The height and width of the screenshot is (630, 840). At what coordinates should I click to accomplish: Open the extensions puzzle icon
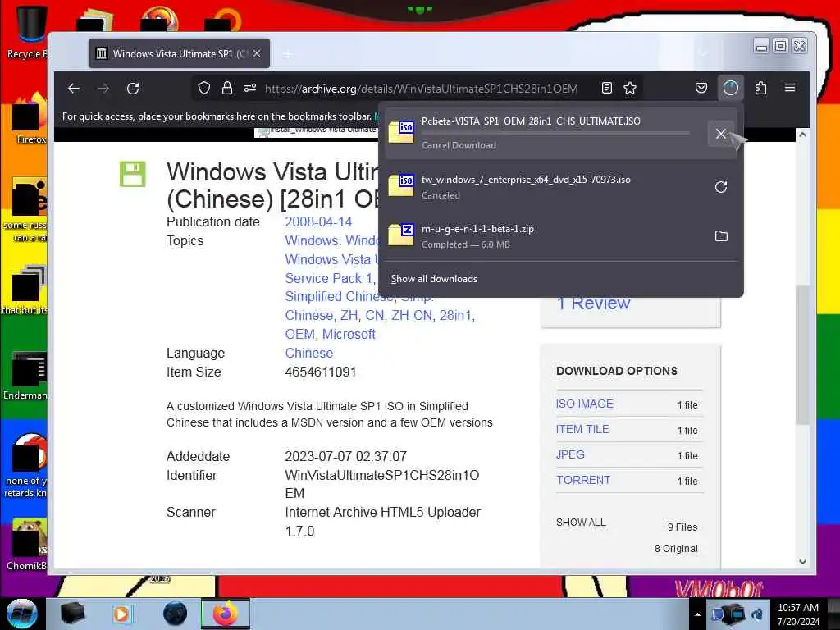pyautogui.click(x=760, y=88)
